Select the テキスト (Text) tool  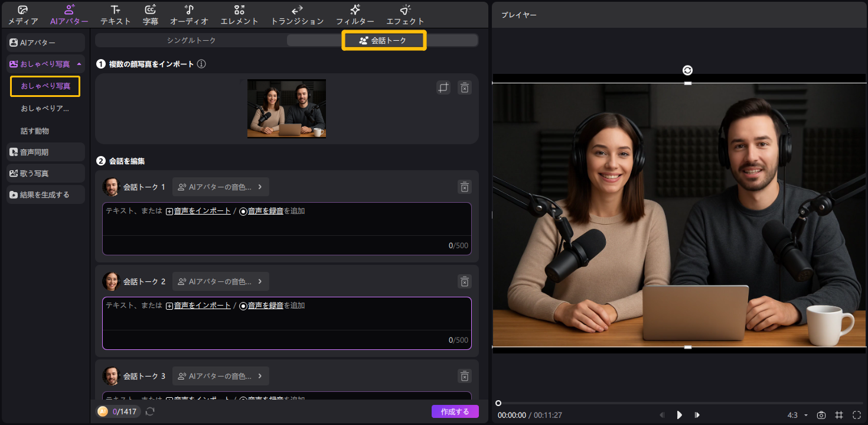pos(116,15)
